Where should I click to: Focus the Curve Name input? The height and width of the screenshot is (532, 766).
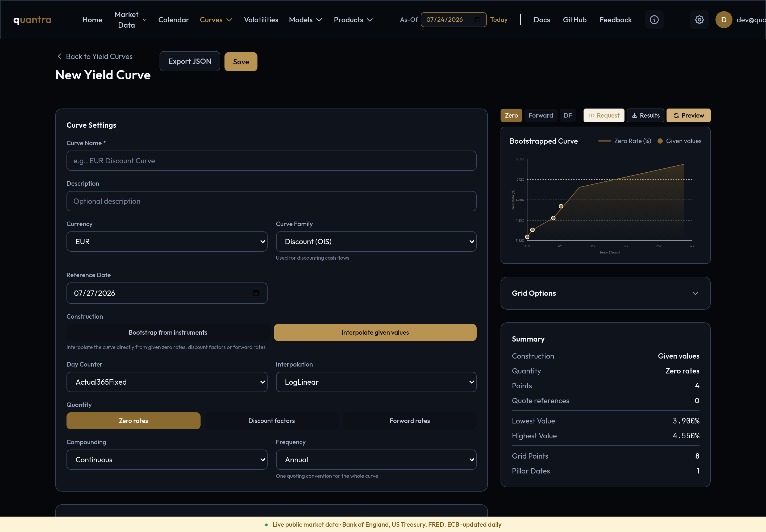[x=271, y=161]
